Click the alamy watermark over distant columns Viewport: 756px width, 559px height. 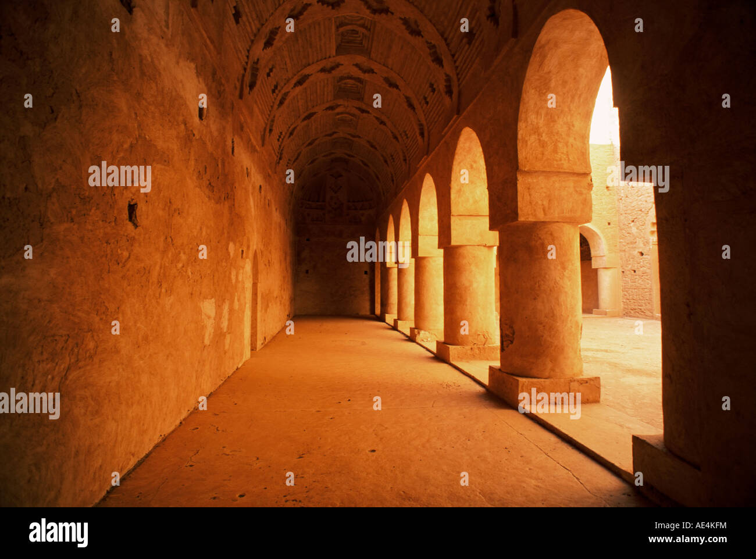tap(378, 250)
